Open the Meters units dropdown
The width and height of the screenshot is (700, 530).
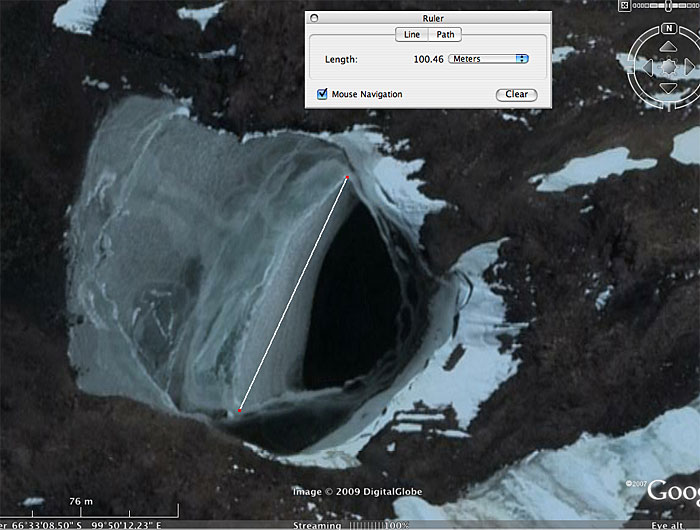[488, 59]
